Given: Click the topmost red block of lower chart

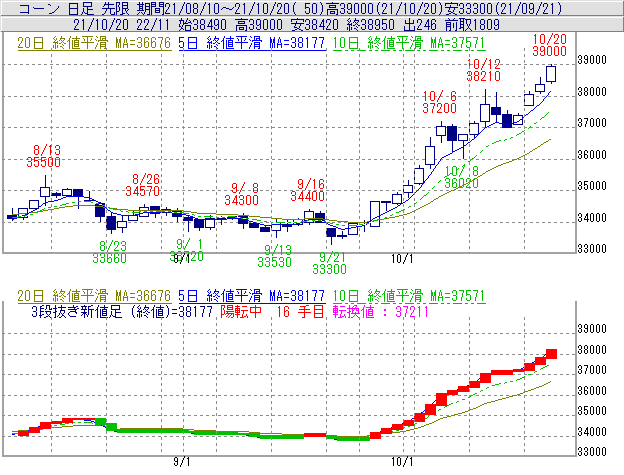Looking at the screenshot, I should coord(551,354).
